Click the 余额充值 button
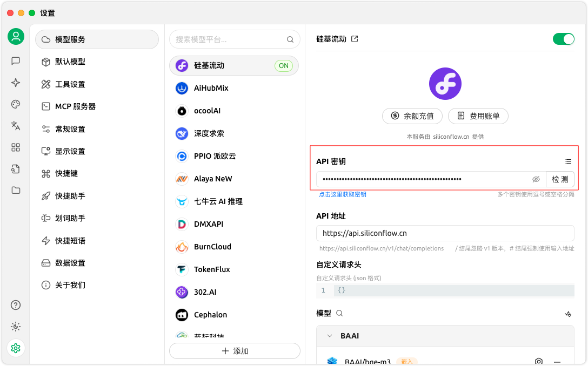 pos(412,116)
